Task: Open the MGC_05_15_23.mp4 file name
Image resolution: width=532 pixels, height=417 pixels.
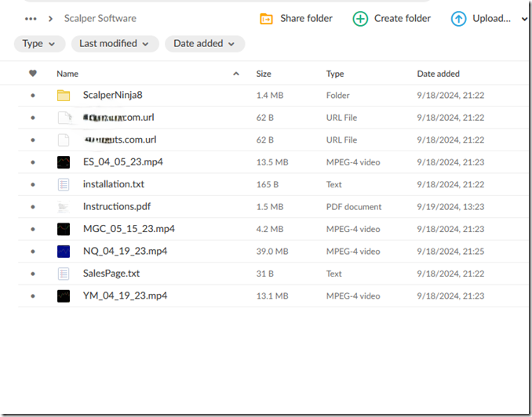Action: [x=129, y=229]
